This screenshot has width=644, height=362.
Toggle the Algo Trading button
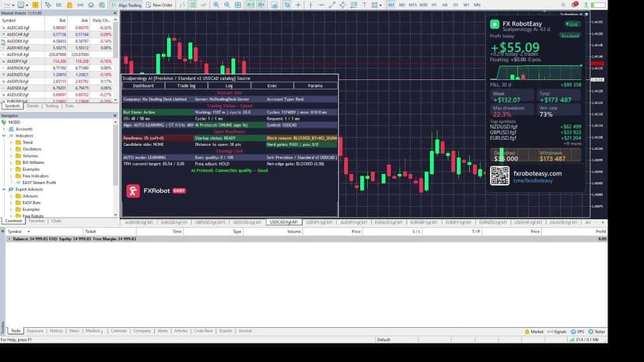pyautogui.click(x=127, y=5)
